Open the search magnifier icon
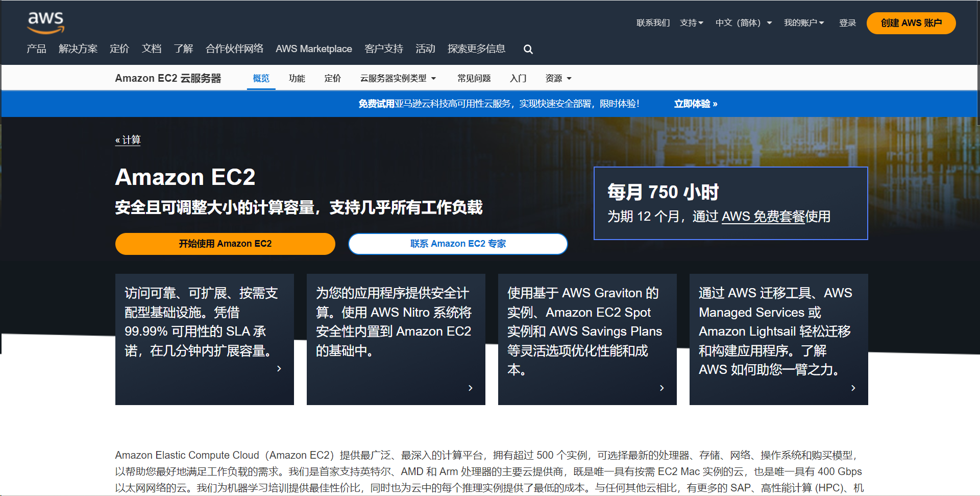Screen dimensions: 980x496 tap(528, 49)
